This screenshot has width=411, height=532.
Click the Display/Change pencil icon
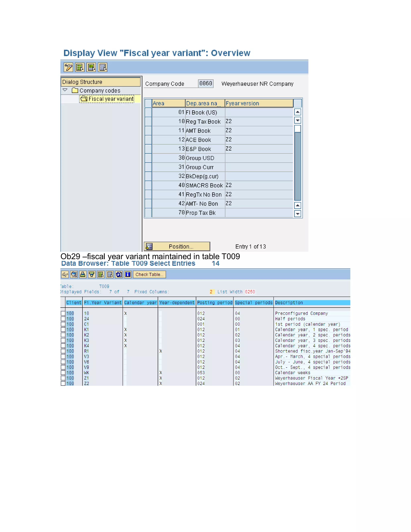pos(68,67)
